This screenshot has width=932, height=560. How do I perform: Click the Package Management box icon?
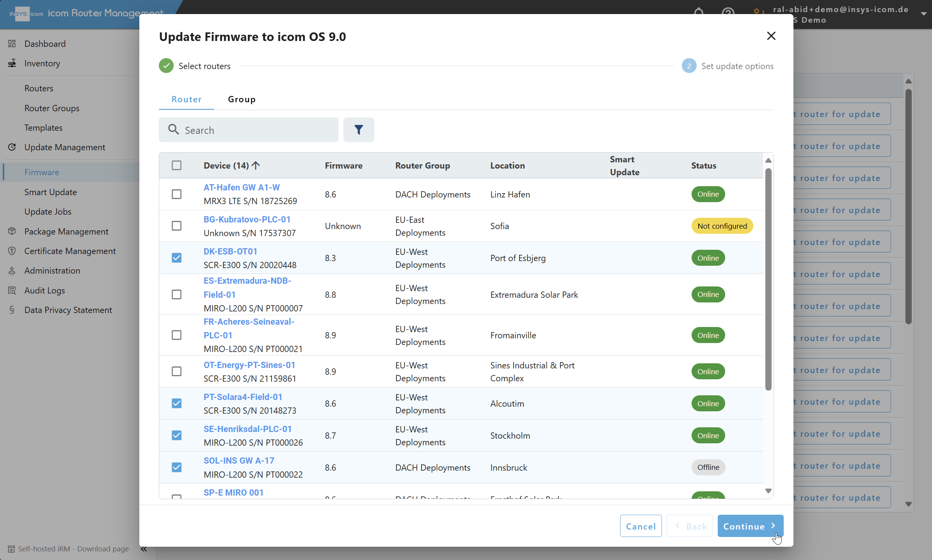point(12,231)
